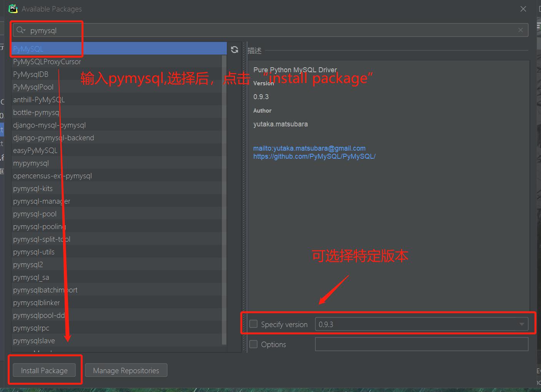Viewport: 541px width, 392px height.
Task: Select easyPyMySQL package
Action: click(117, 150)
